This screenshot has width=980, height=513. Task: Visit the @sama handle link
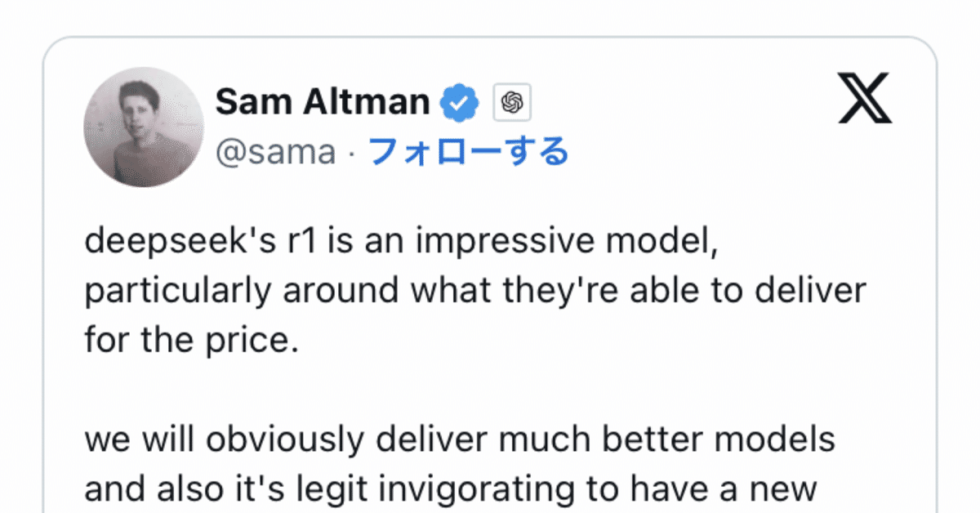[x=275, y=152]
